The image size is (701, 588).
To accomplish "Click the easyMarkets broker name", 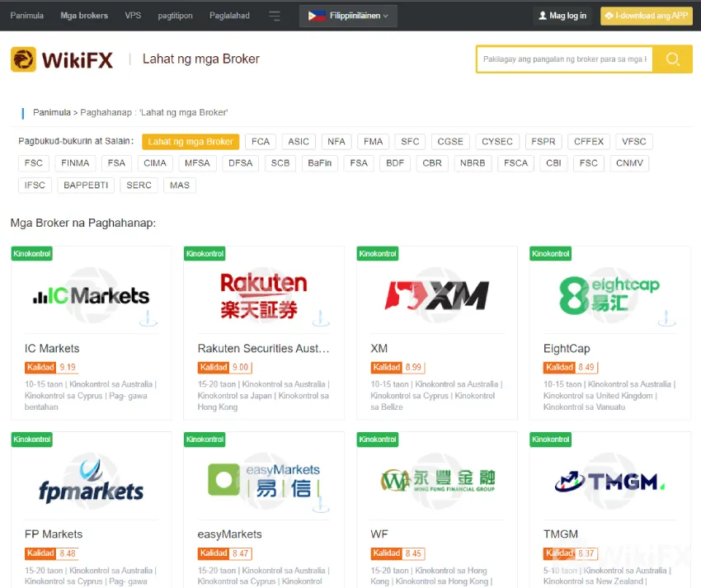I will coord(229,534).
